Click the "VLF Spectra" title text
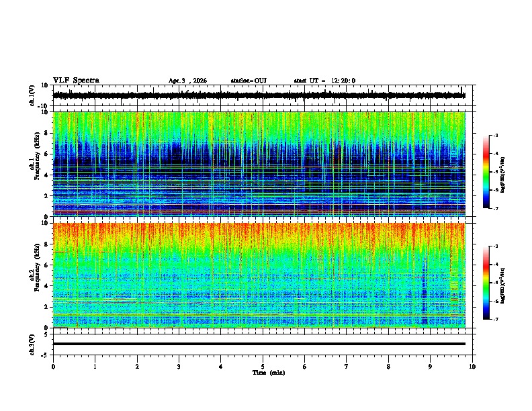 coord(76,81)
